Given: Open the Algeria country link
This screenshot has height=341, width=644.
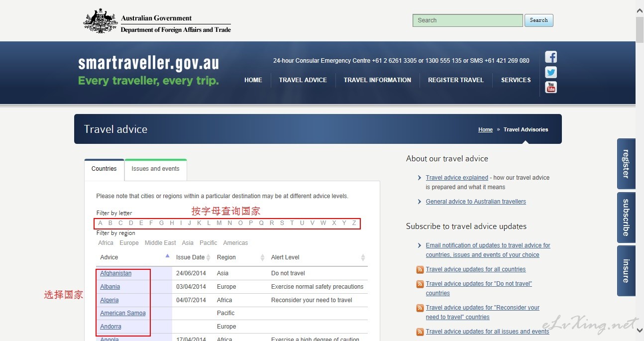Looking at the screenshot, I should (109, 300).
